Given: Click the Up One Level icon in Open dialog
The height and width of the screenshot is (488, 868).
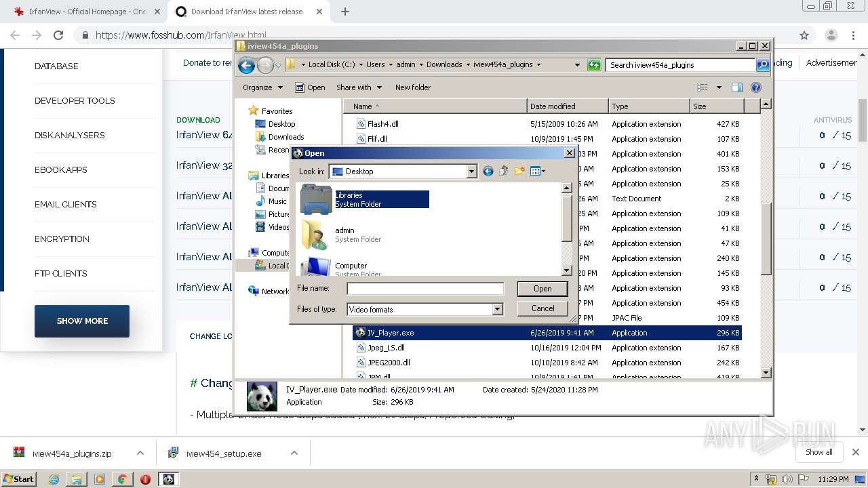Looking at the screenshot, I should point(503,171).
